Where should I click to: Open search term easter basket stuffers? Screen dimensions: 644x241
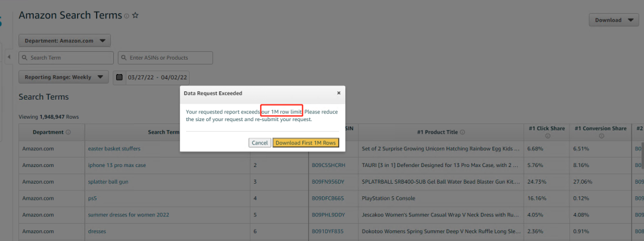[114, 149]
